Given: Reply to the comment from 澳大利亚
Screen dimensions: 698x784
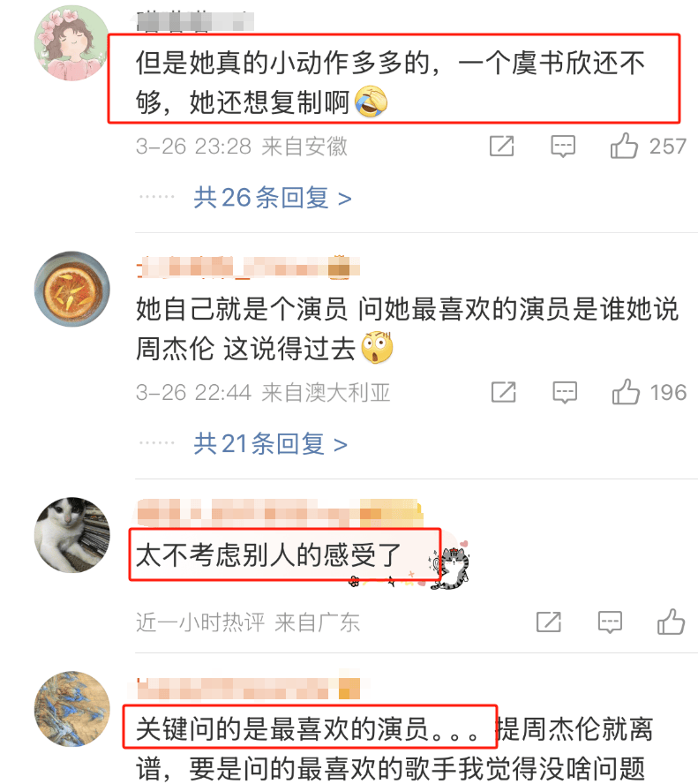Looking at the screenshot, I should point(565,393).
